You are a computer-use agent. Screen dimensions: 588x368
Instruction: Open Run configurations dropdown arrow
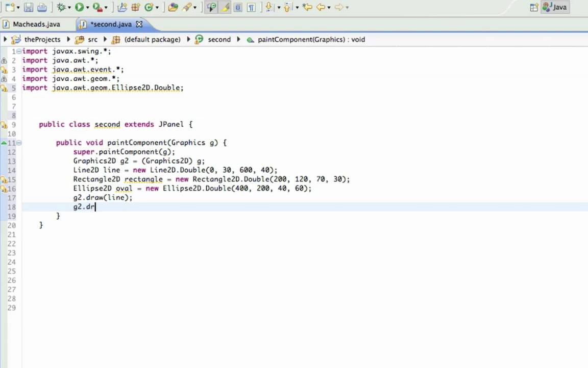[88, 8]
